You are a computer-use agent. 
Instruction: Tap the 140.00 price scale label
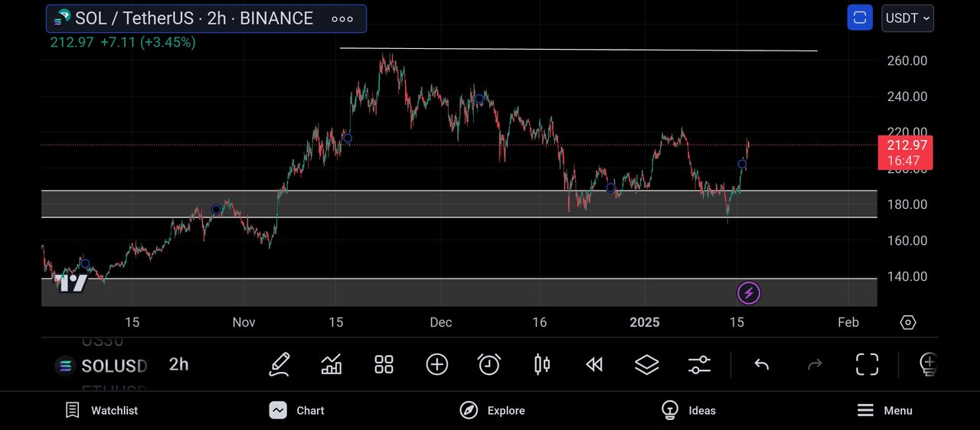click(x=906, y=276)
